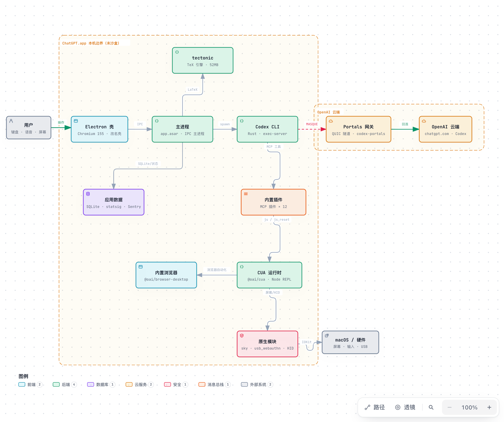The image size is (504, 422).
Task: Select the js / js_reset edge label
Action: 277,220
